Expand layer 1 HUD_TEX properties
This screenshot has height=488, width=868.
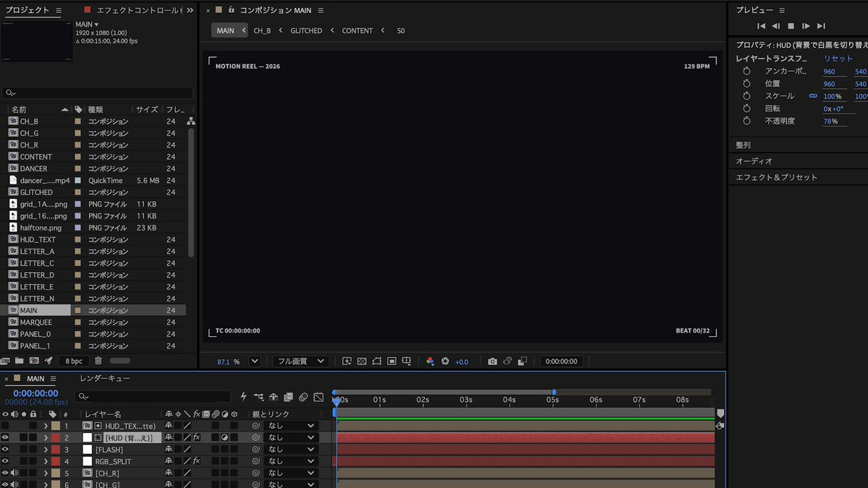[x=46, y=426]
